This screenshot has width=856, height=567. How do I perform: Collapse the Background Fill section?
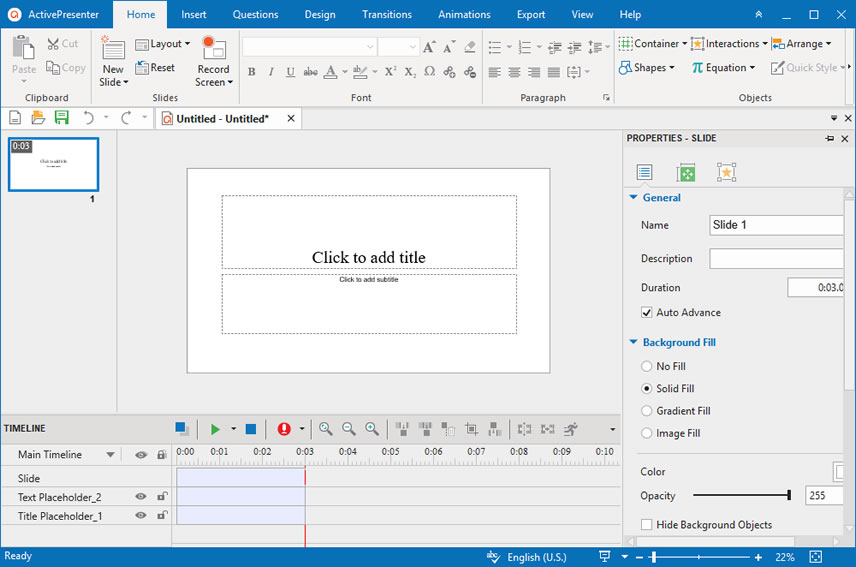pyautogui.click(x=634, y=342)
